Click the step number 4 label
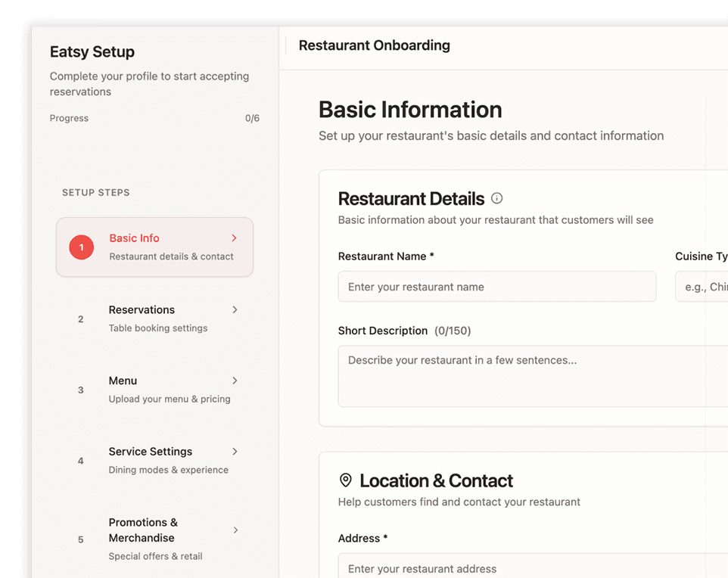Screen dimensions: 728x578 (x=81, y=461)
